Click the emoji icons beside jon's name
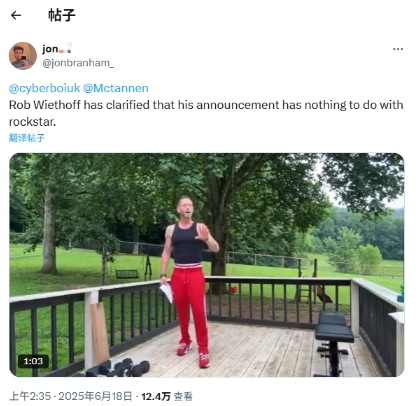The height and width of the screenshot is (406, 419). tap(65, 49)
